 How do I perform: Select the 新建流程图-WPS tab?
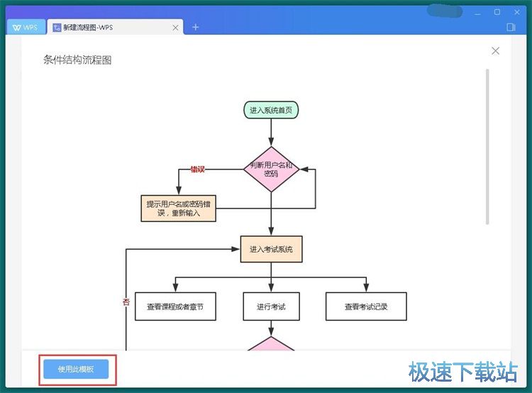[116, 28]
